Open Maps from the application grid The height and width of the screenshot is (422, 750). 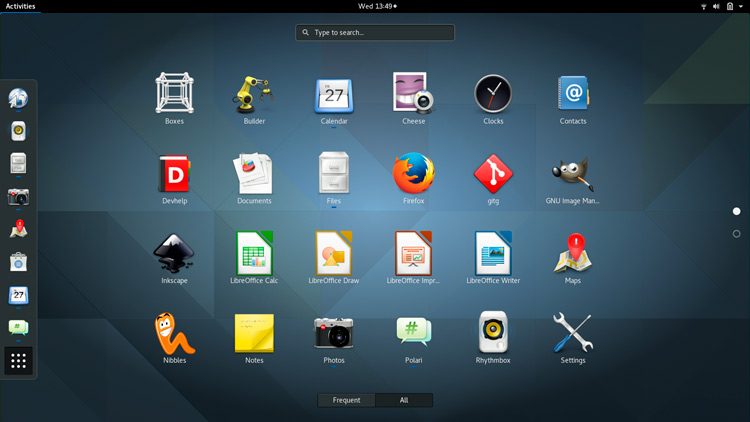coord(573,253)
